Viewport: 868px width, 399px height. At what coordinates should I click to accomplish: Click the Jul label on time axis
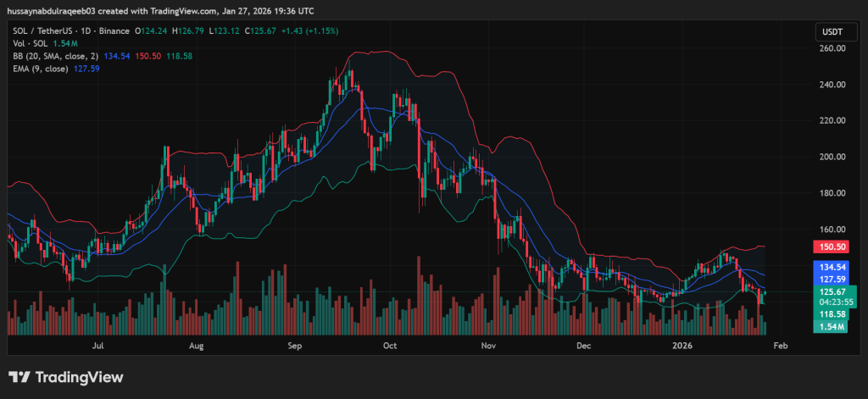pyautogui.click(x=98, y=346)
